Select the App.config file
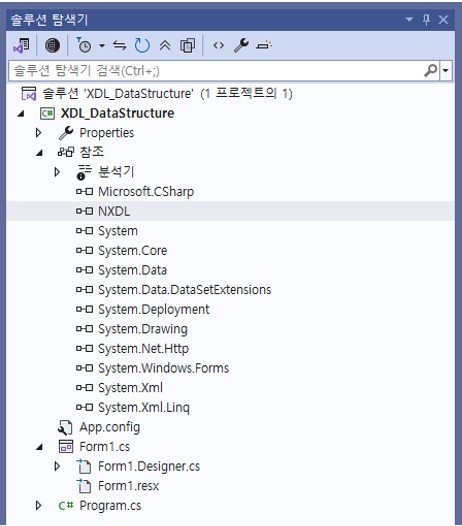 [109, 427]
